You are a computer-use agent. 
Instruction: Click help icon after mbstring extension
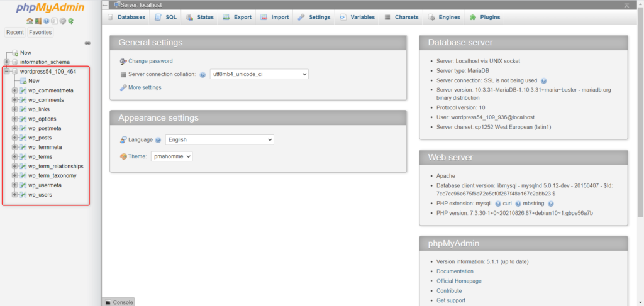coord(551,204)
